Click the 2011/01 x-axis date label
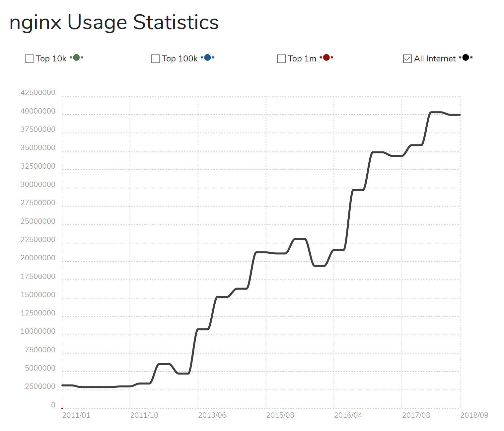 pos(76,415)
